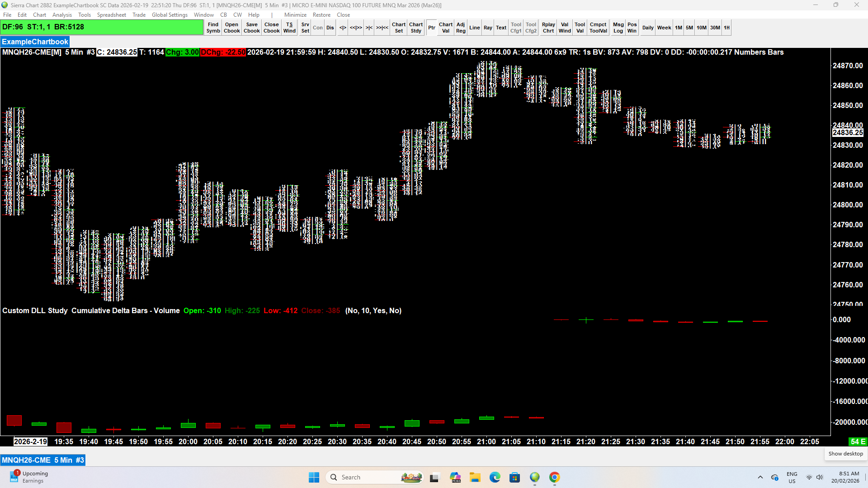The width and height of the screenshot is (868, 488).
Task: Open the Message Log button
Action: click(618, 28)
